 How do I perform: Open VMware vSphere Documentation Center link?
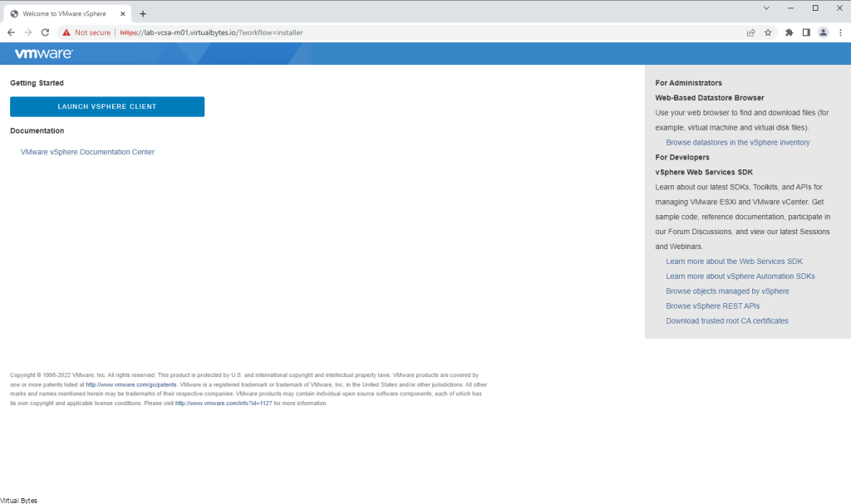87,152
